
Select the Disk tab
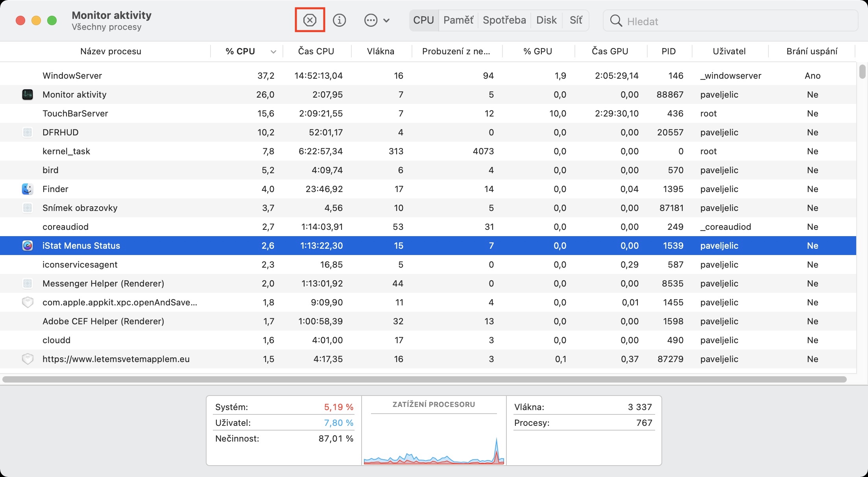tap(546, 20)
